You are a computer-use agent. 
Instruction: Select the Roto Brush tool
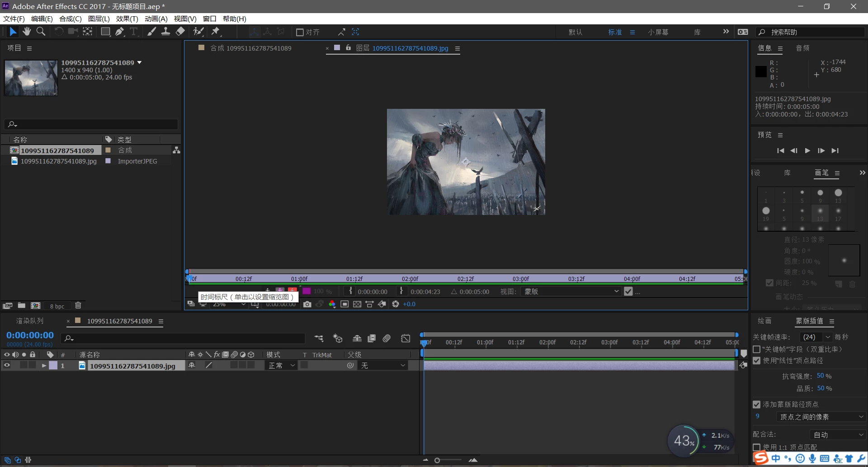coord(198,32)
